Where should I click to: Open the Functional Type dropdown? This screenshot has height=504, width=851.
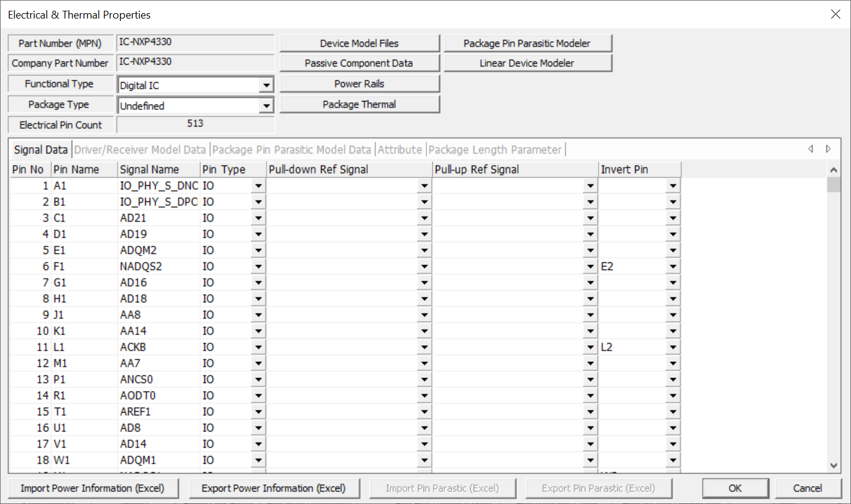tap(266, 85)
